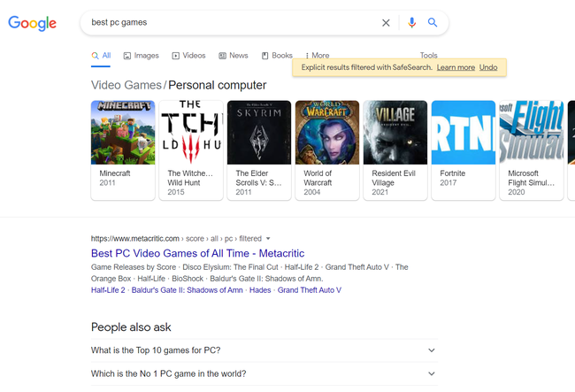Screen dimensions: 575x392
Task: Click the 'Minecraft' title text
Action: [115, 173]
